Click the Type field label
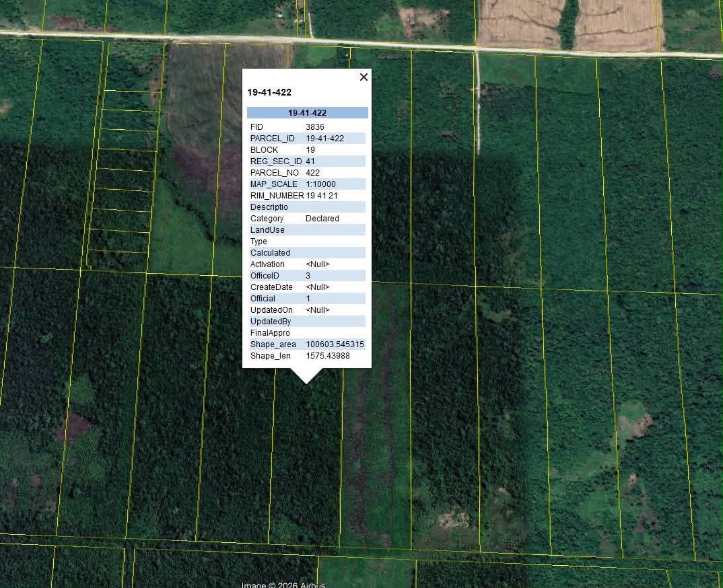The image size is (723, 588). click(259, 242)
